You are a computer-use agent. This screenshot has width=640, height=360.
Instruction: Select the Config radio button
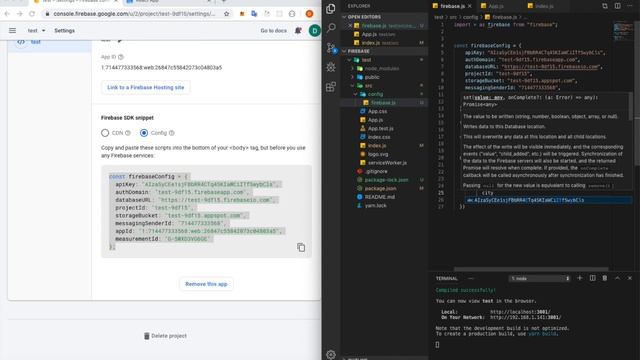144,133
